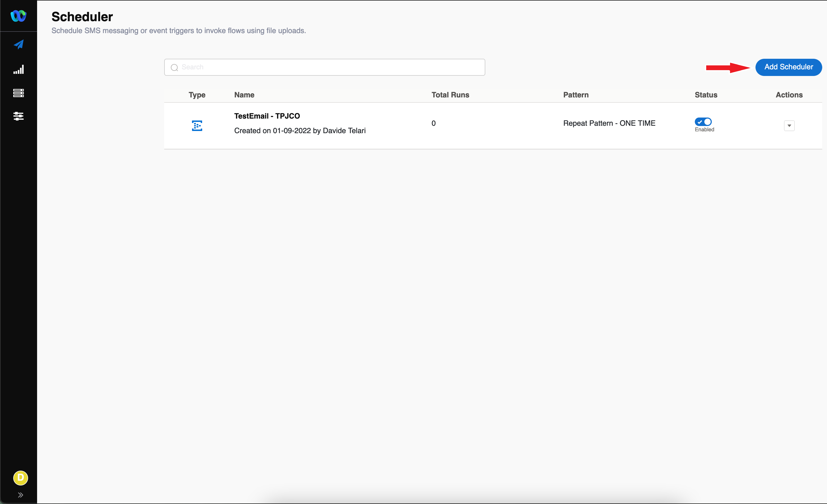Click the Pattern column header
The width and height of the screenshot is (827, 504).
(x=576, y=95)
